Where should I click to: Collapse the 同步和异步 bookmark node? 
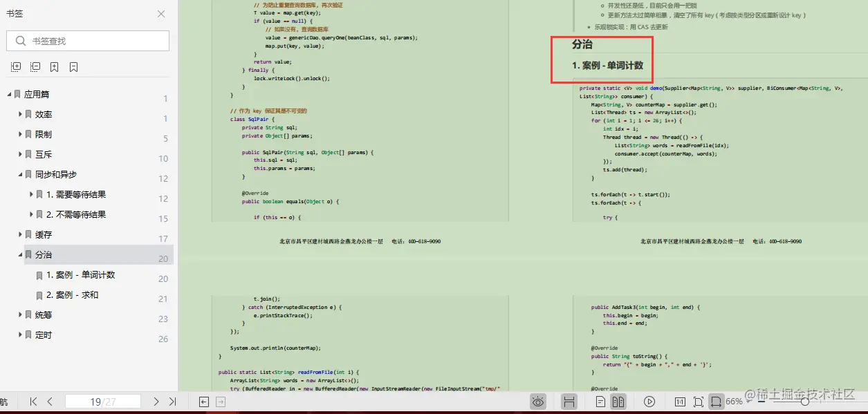pyautogui.click(x=21, y=174)
